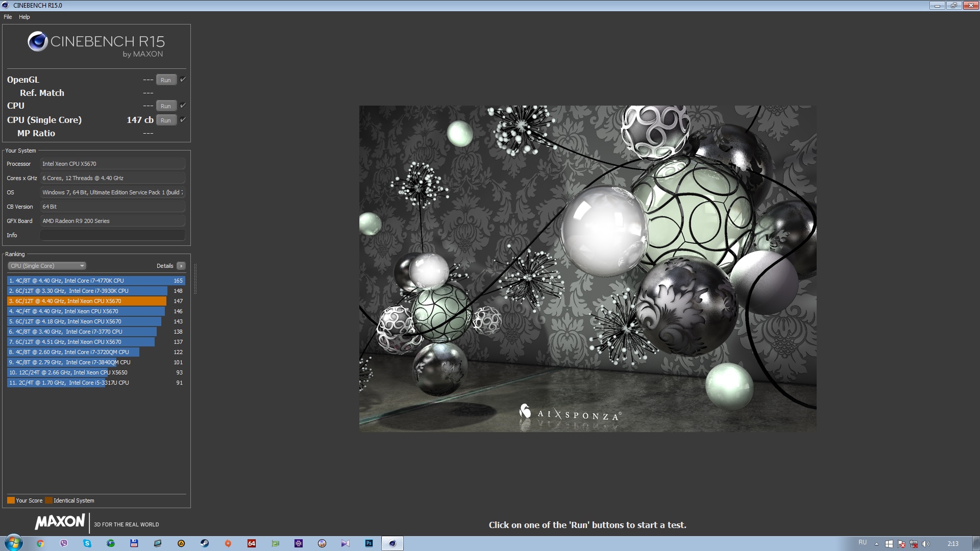Run the OpenGL benchmark
Screen dimensions: 980x551
point(166,80)
